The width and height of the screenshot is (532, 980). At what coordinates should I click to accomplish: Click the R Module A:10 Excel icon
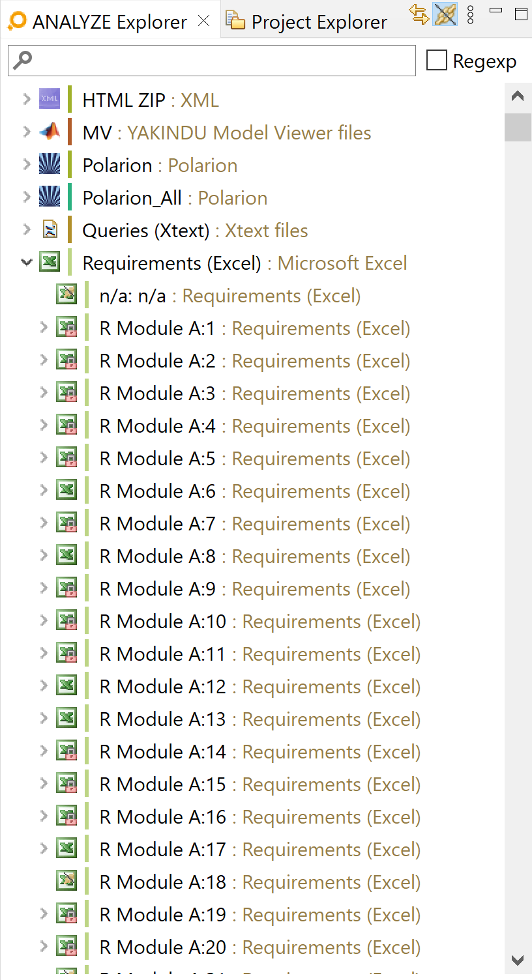click(66, 620)
